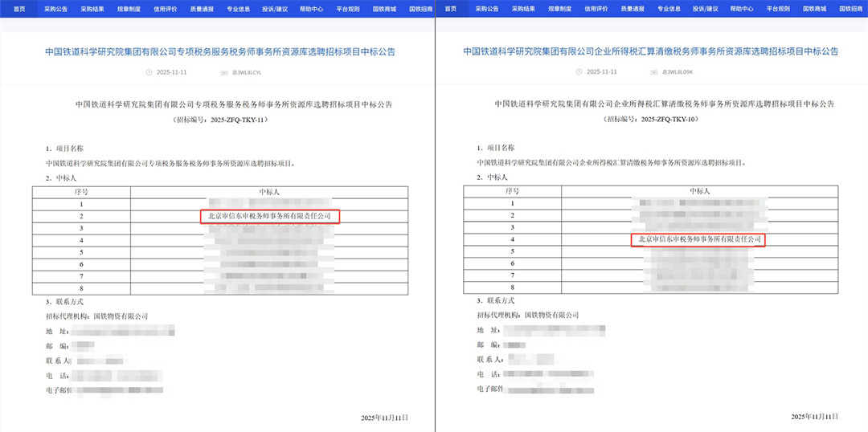
Task: Click the ID code icon next to 总3WL8LD9K
Action: (x=655, y=72)
